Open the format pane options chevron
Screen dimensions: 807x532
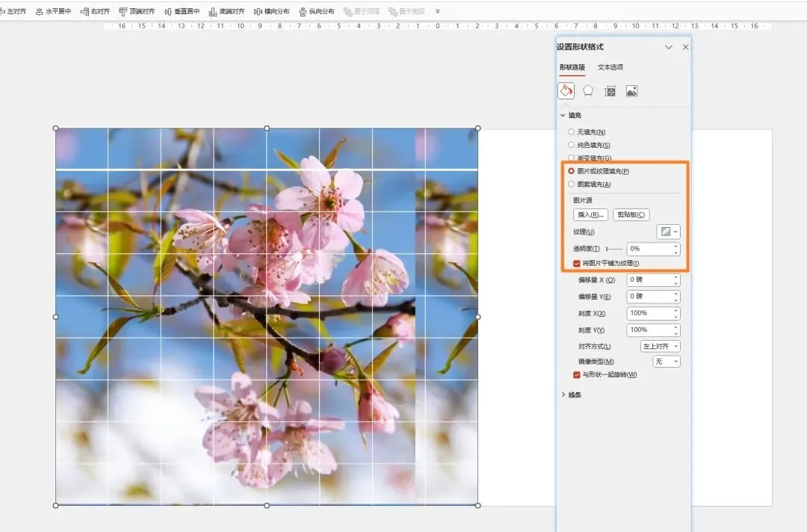669,47
